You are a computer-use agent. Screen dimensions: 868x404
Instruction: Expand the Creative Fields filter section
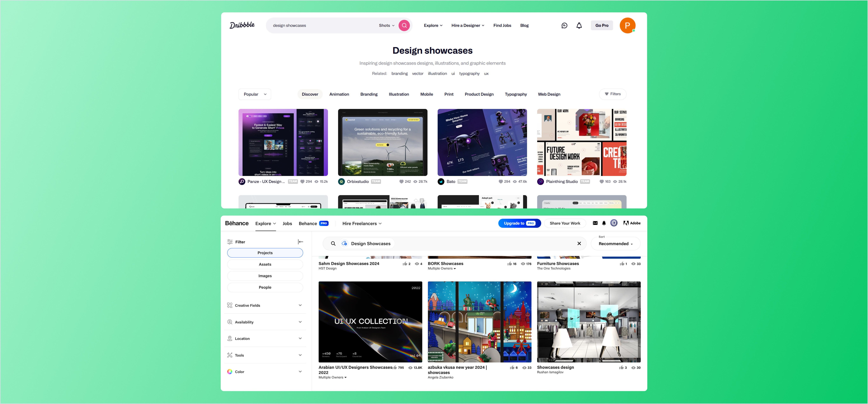click(x=265, y=305)
